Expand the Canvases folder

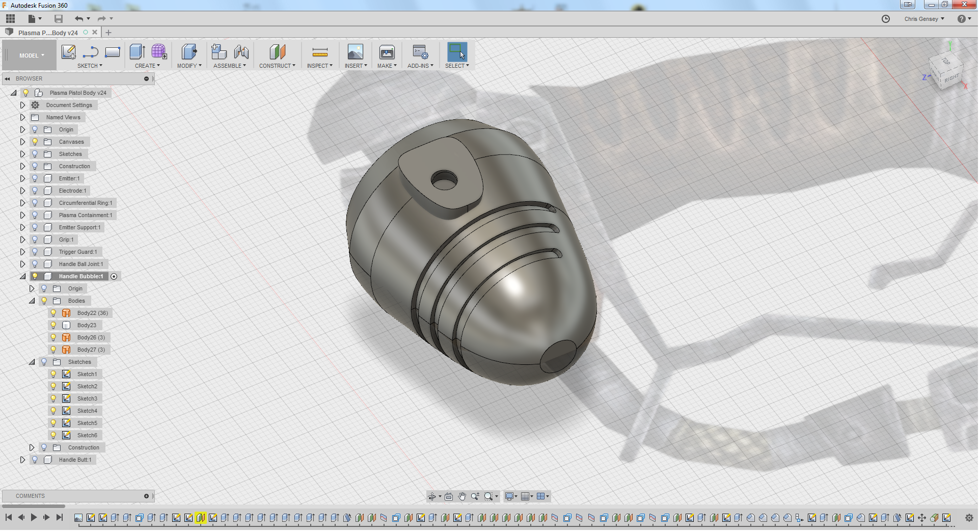click(22, 142)
